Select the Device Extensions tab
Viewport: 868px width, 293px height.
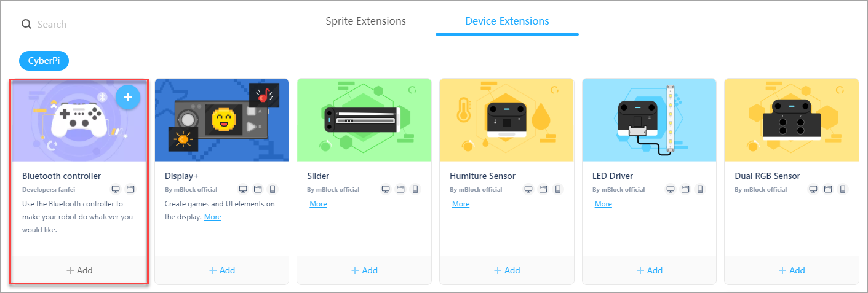point(507,21)
